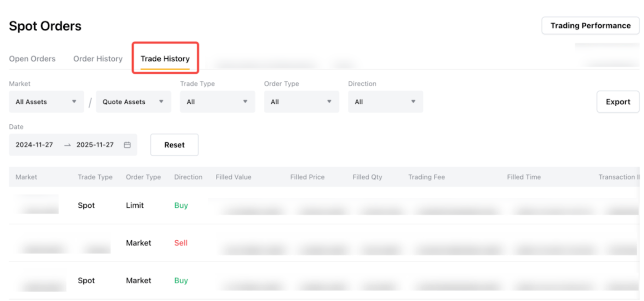Click the Filled Price column header
Screen dimensions: 644x301
click(307, 177)
